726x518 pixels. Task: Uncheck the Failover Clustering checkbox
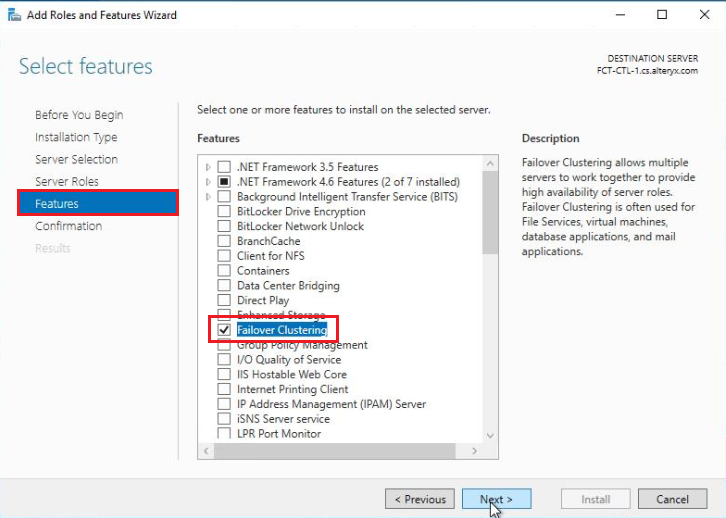[224, 330]
